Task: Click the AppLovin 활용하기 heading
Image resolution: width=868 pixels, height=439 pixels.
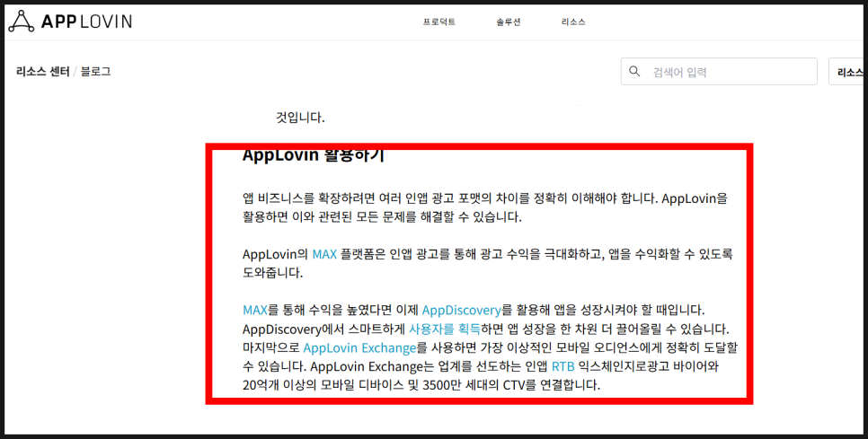Action: 313,154
